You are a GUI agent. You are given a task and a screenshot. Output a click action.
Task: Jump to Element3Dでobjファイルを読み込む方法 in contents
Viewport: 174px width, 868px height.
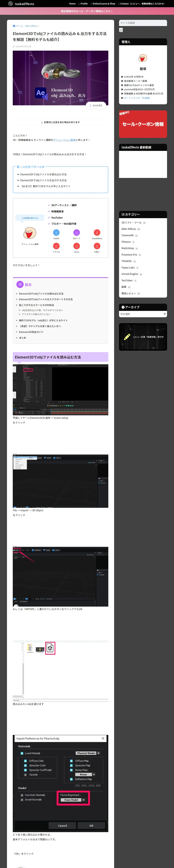[x=41, y=294]
